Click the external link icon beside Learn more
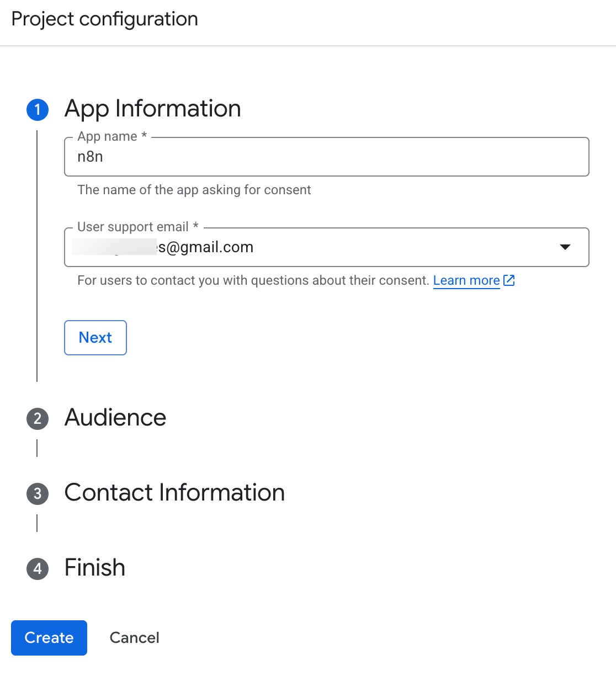This screenshot has width=616, height=692. click(x=509, y=280)
